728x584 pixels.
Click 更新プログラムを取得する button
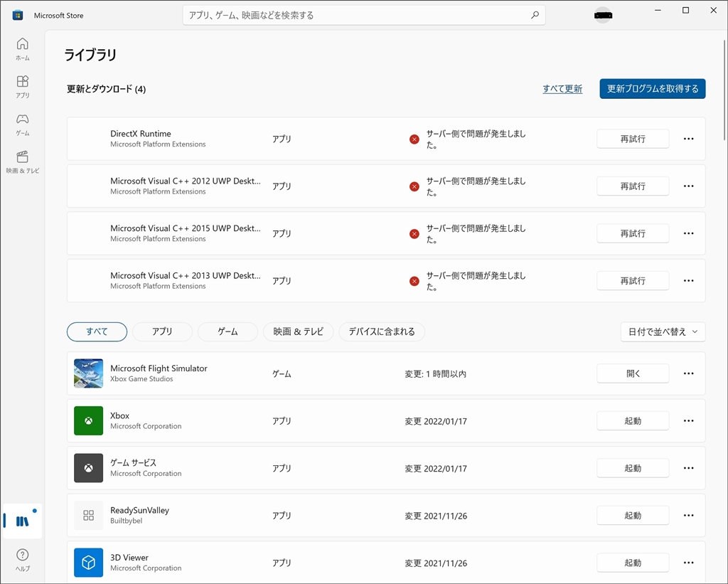click(x=652, y=89)
